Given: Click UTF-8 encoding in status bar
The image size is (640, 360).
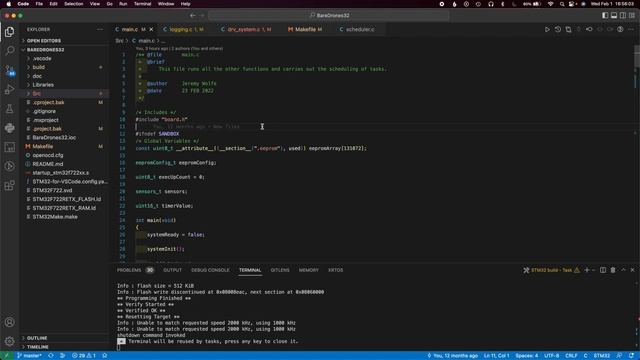Looking at the screenshot, I should click(551, 356).
